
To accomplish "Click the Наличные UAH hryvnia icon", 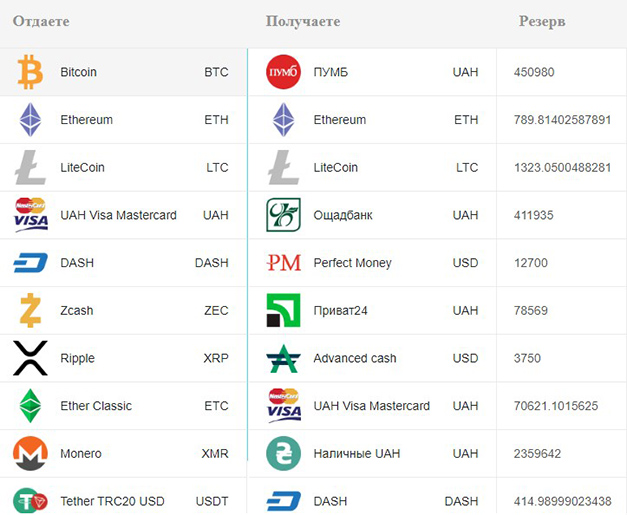I will [283, 454].
